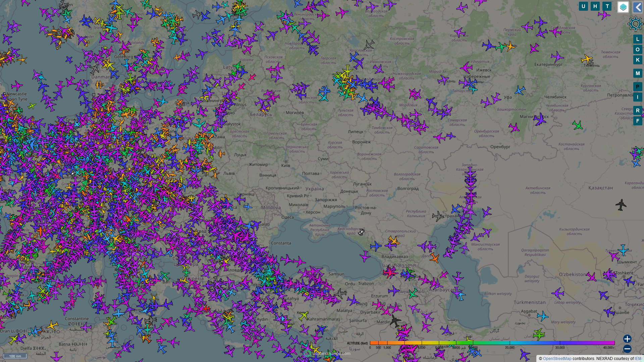Toggle the H button
This screenshot has width=644, height=362.
point(595,6)
